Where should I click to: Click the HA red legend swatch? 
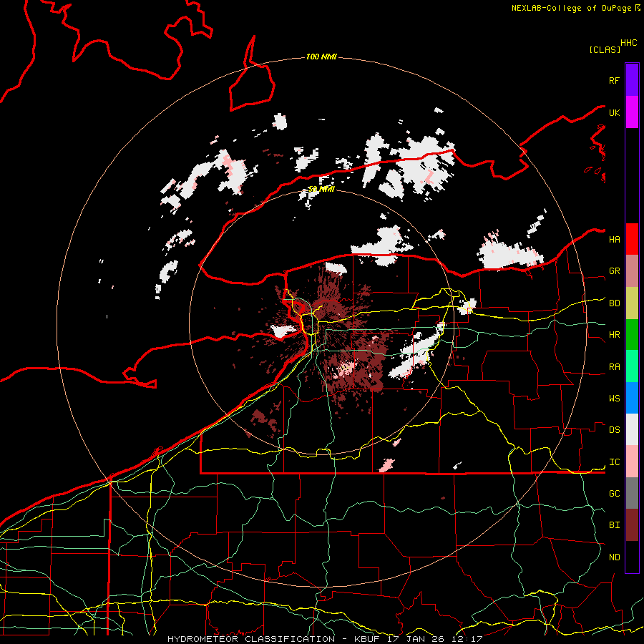632,239
